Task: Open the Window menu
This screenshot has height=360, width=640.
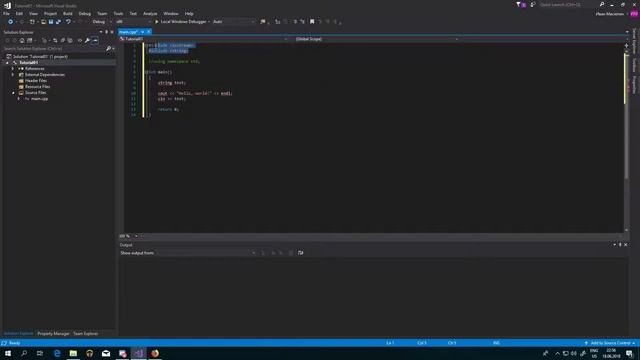Action: pyautogui.click(x=171, y=13)
